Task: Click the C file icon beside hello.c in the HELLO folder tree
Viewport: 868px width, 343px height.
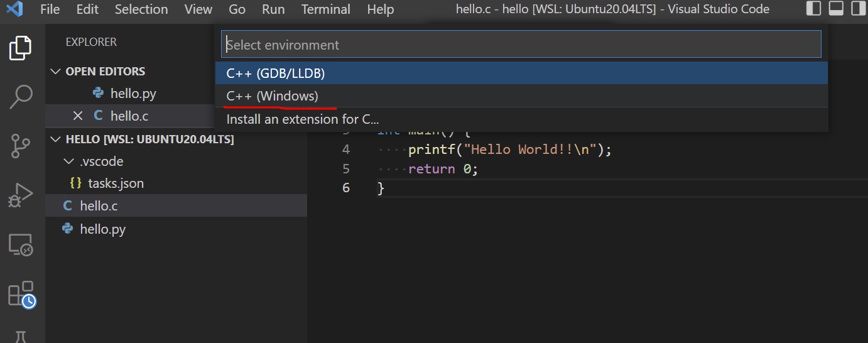Action: [68, 206]
